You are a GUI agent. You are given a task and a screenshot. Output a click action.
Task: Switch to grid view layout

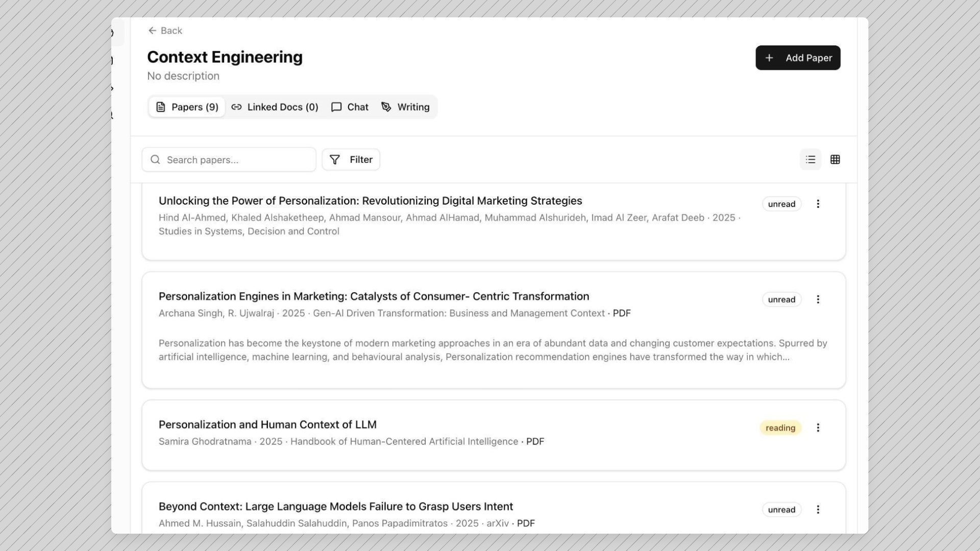pyautogui.click(x=835, y=159)
